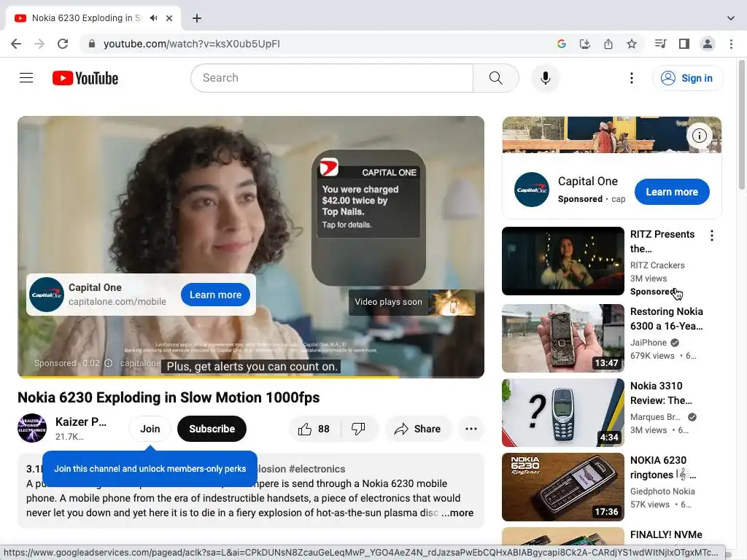The width and height of the screenshot is (747, 560).
Task: Click NOKIA 6230 ringtones title
Action: (663, 467)
